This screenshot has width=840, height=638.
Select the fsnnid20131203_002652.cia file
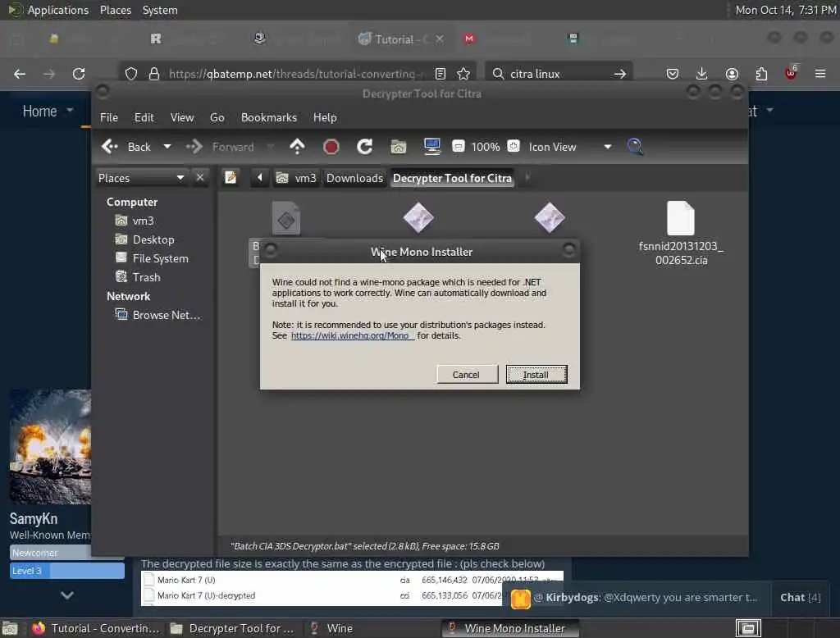pos(681,234)
